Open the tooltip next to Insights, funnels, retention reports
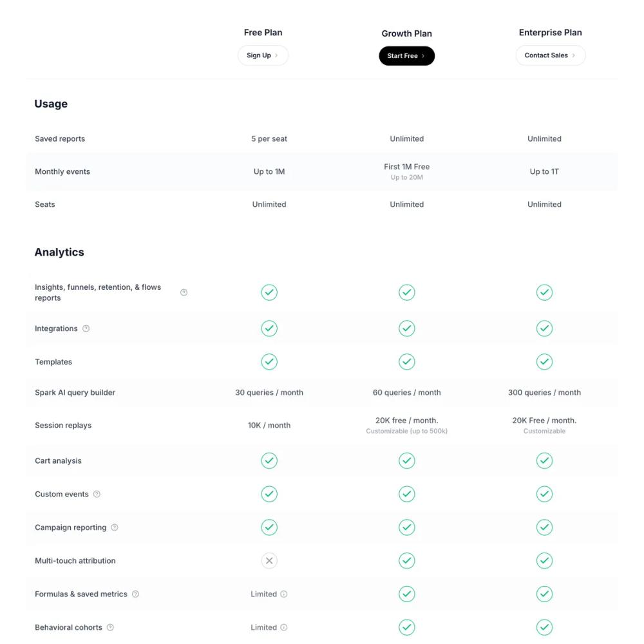 (184, 292)
